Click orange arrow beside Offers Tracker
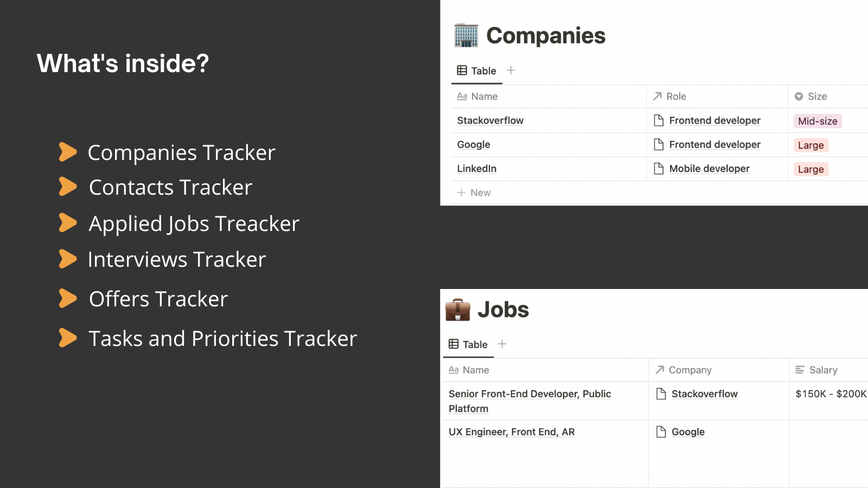 click(x=68, y=298)
